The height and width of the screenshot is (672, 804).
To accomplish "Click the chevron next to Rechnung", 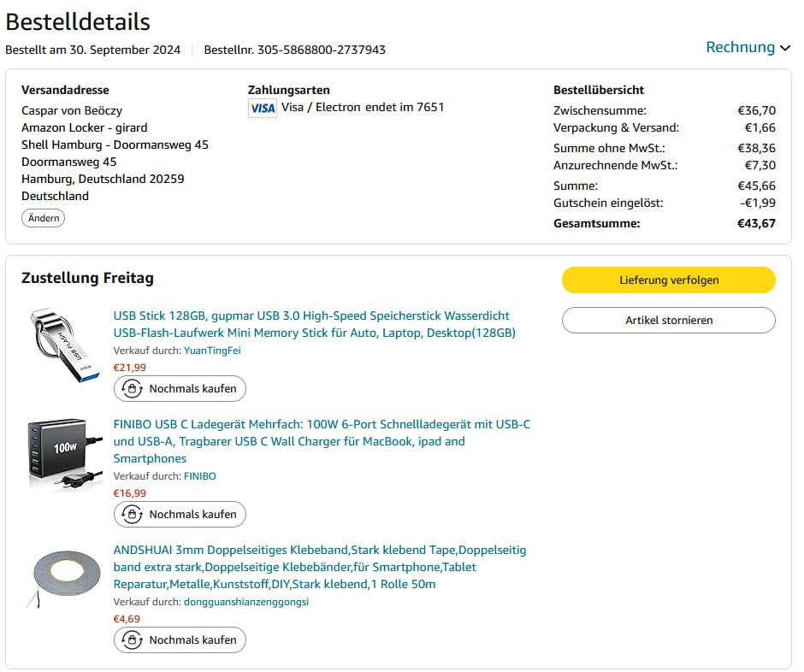I will tap(785, 49).
